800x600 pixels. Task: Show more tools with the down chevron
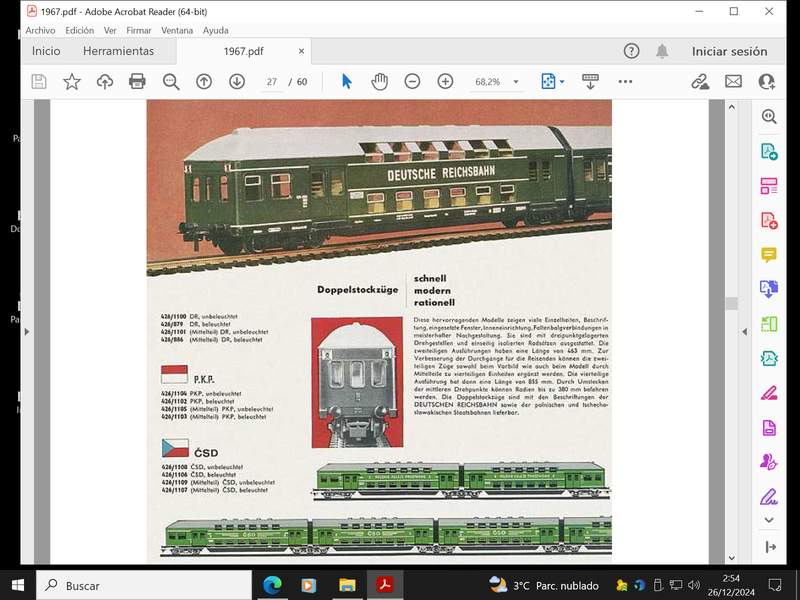pos(769,520)
